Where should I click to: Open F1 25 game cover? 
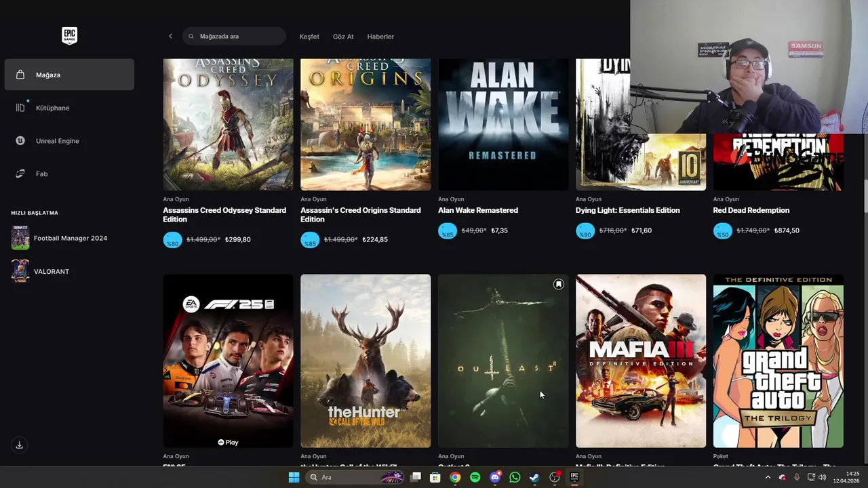(x=228, y=361)
